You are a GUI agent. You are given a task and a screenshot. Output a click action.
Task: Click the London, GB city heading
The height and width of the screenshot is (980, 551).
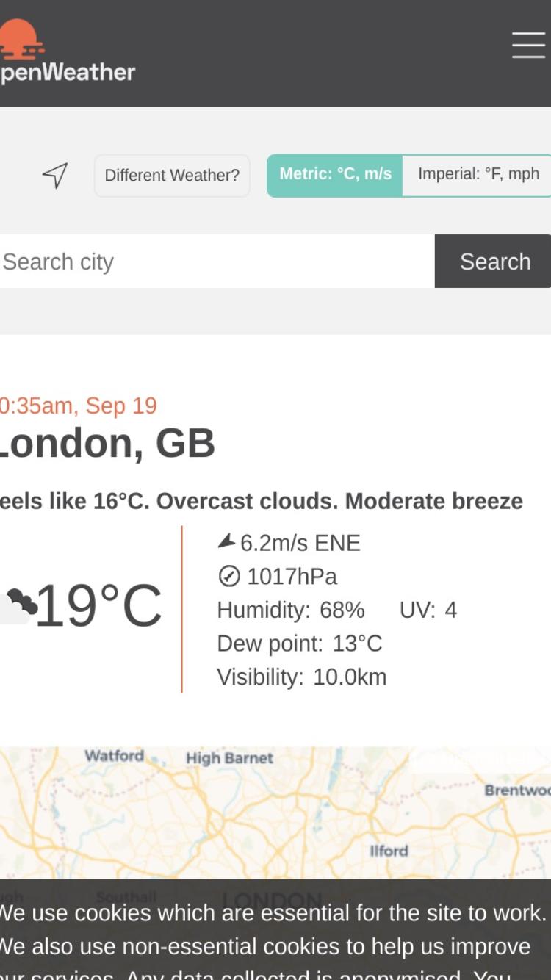click(x=107, y=444)
